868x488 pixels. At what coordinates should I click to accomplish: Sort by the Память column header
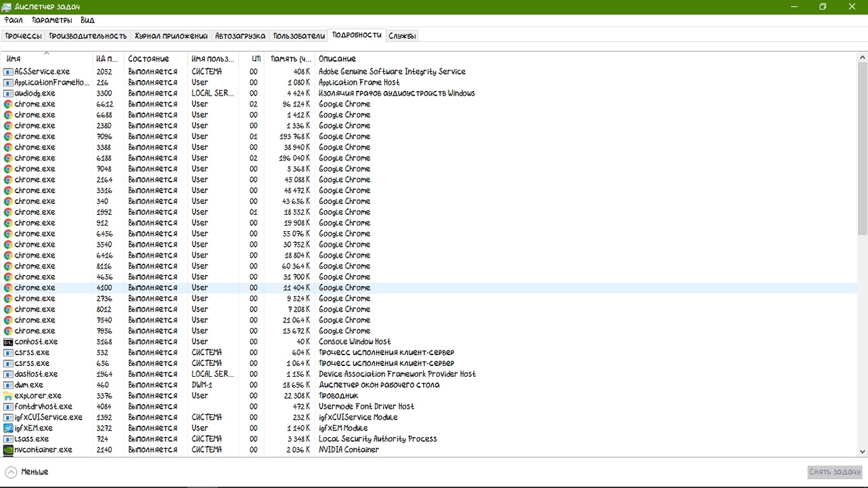coord(290,58)
